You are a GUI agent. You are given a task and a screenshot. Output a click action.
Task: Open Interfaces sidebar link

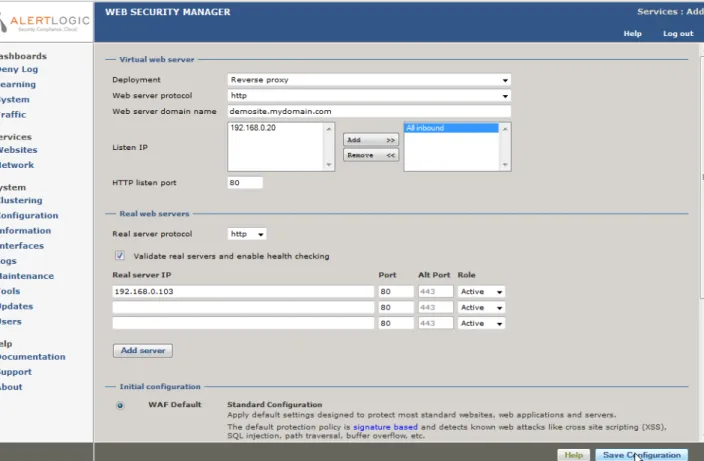coord(22,246)
